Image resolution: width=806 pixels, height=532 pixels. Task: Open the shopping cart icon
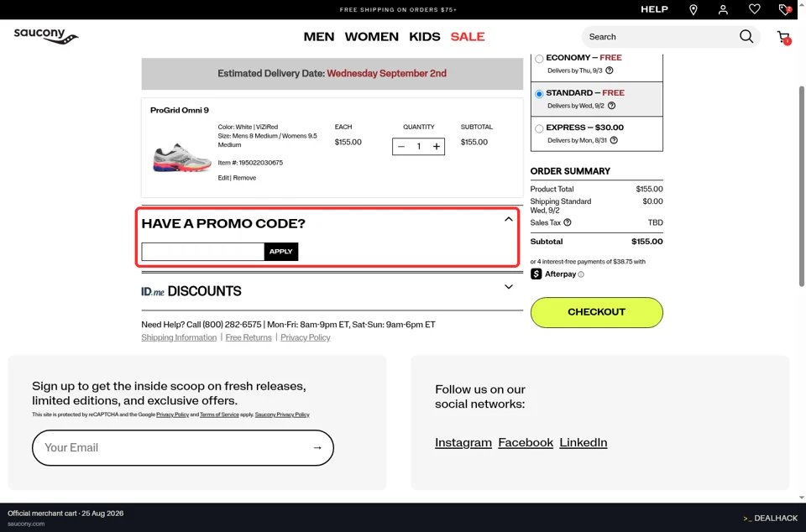point(783,37)
